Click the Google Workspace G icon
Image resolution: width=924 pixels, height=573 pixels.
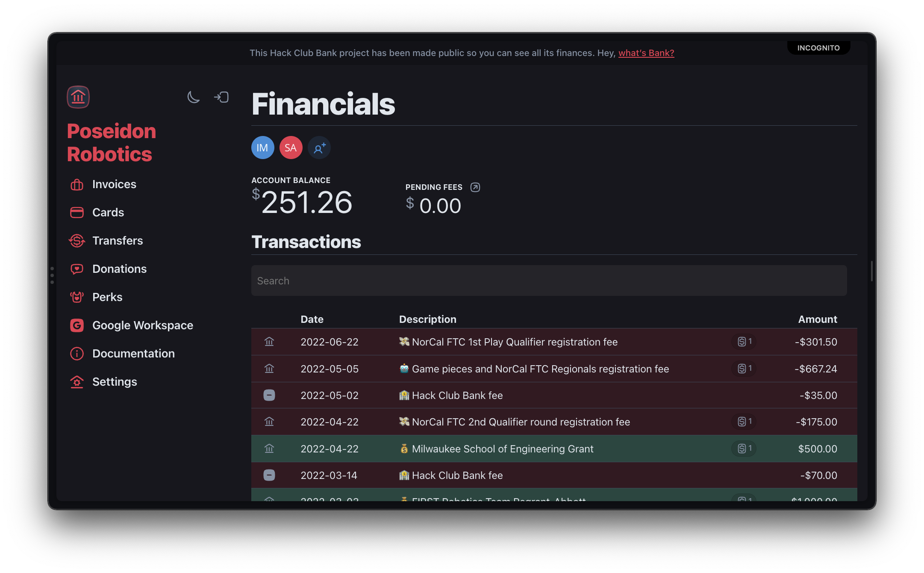tap(77, 325)
